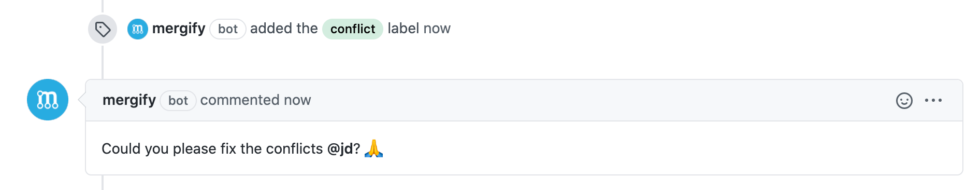
Task: Click the 'now' timestamp after 'commented'
Action: [x=297, y=100]
